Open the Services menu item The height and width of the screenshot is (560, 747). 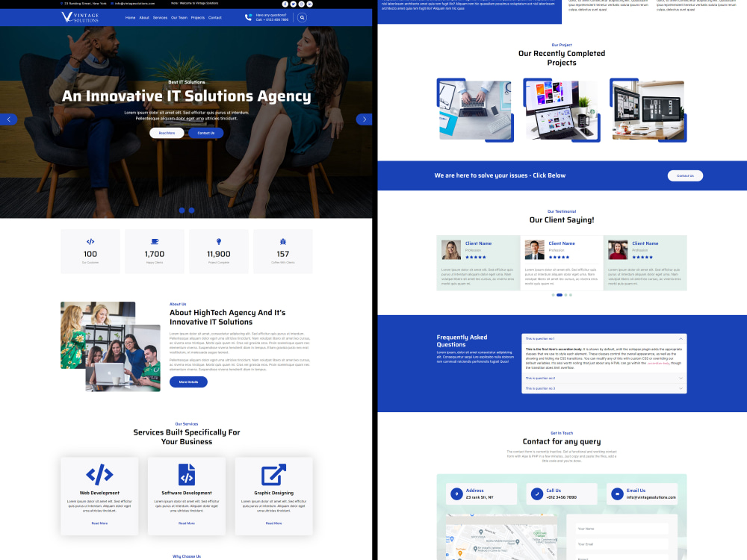pyautogui.click(x=160, y=17)
